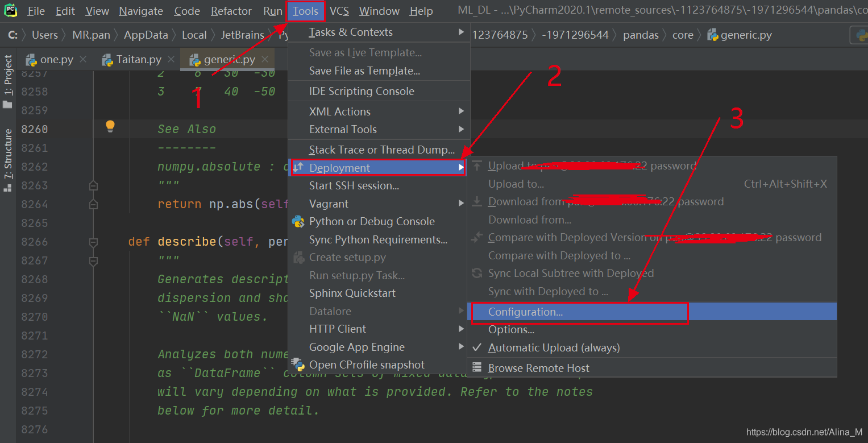Click the pandas breadcrumb
The height and width of the screenshot is (443, 868).
point(641,35)
